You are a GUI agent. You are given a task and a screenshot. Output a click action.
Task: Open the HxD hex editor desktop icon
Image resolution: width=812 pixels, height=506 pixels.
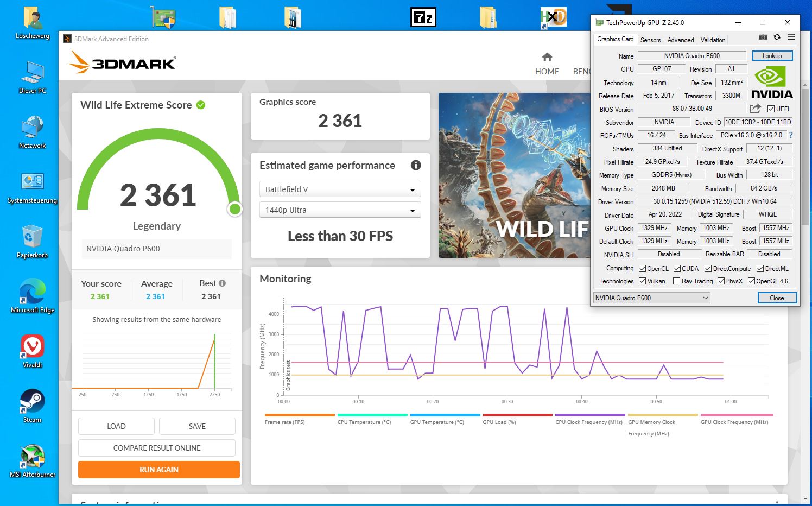[553, 18]
